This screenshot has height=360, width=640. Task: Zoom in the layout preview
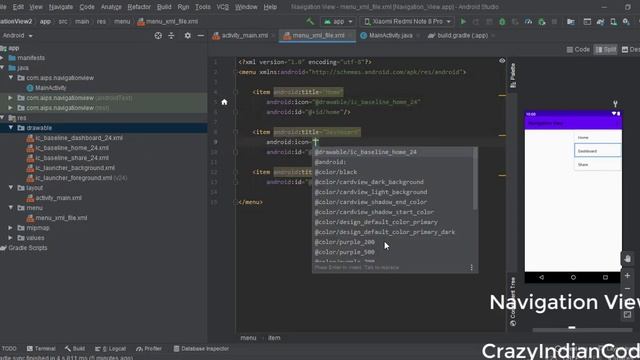(x=627, y=276)
